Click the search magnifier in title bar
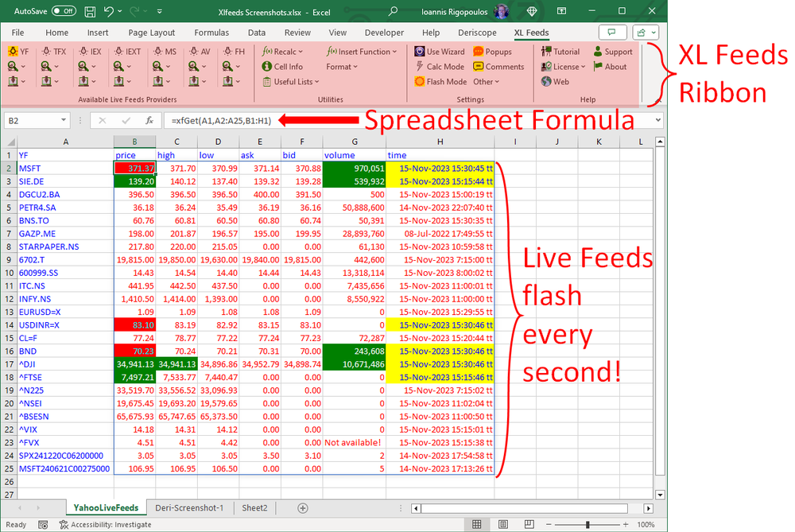Image resolution: width=795 pixels, height=532 pixels. click(x=393, y=11)
